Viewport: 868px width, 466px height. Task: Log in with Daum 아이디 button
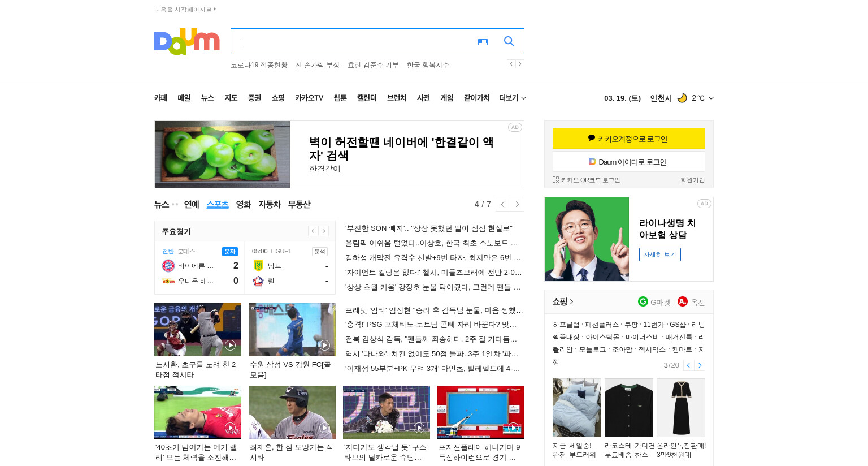(x=629, y=161)
